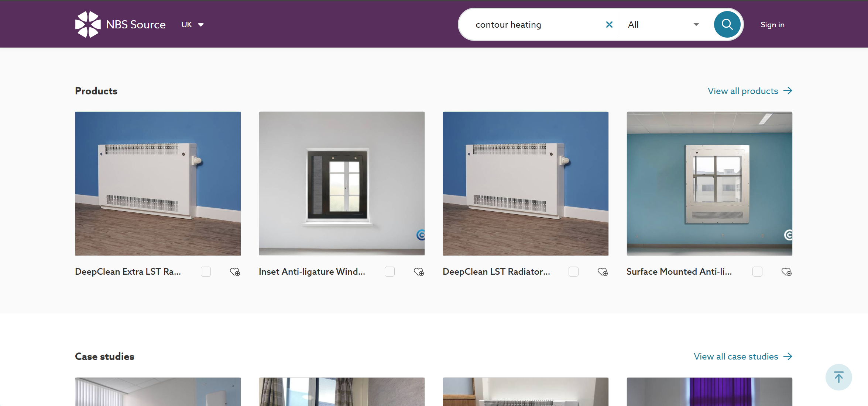Viewport: 868px width, 406px height.
Task: Open DeepClean Extra LST radiator product image
Action: (x=158, y=184)
